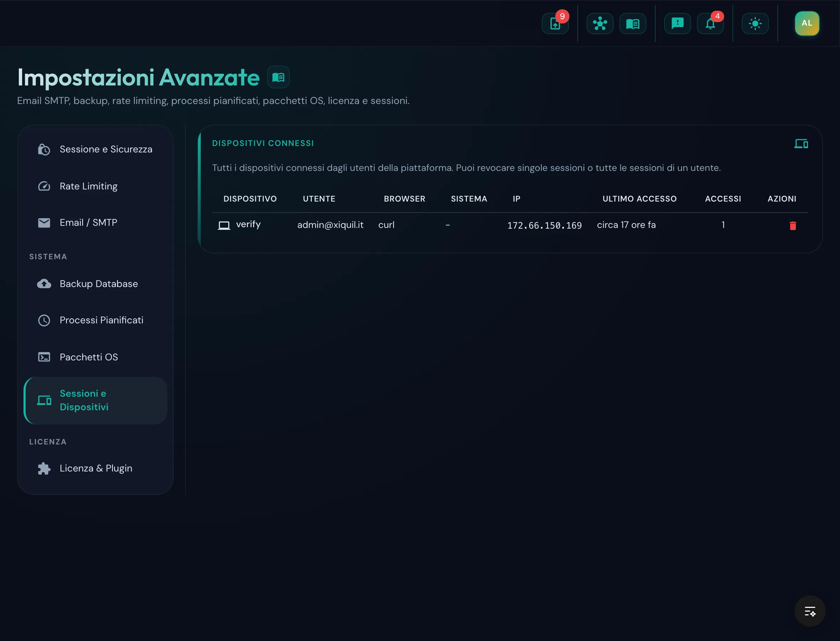Click the devices icon in Dispositivi Connessi card

point(801,144)
